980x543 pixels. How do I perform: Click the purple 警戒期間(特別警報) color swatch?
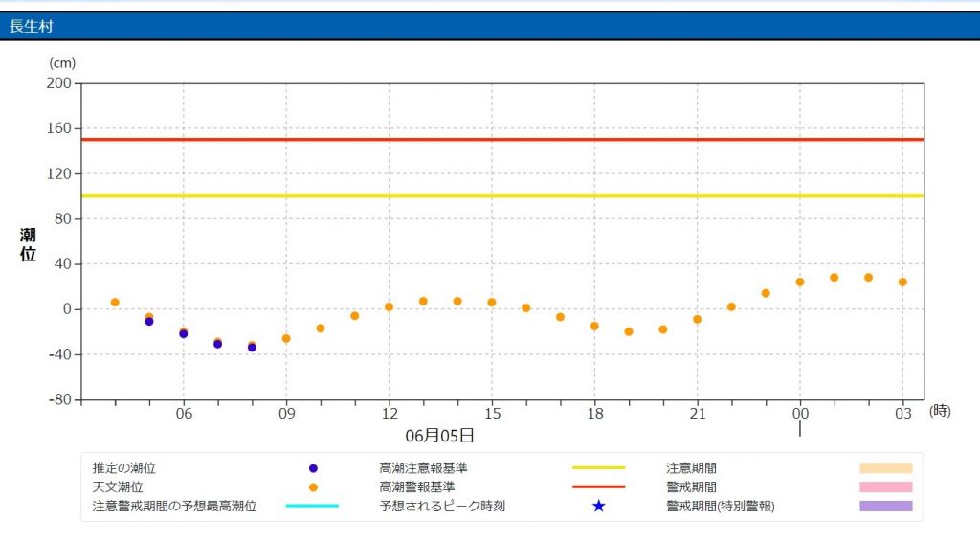point(885,506)
